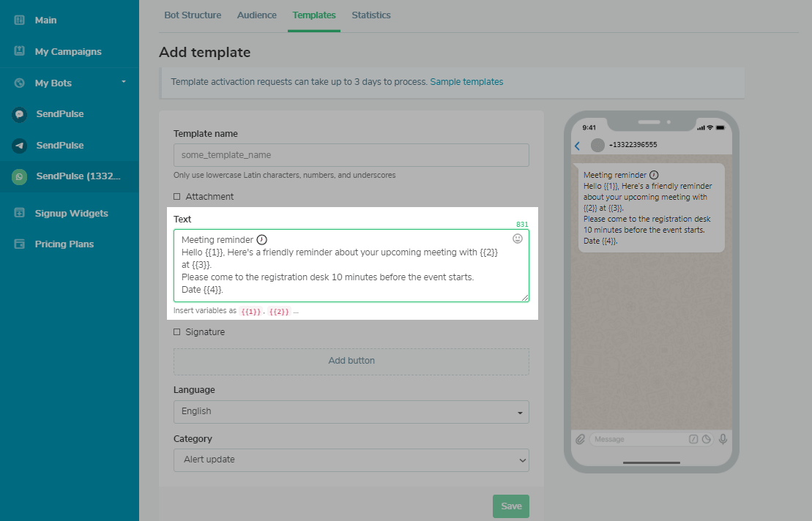The height and width of the screenshot is (521, 812).
Task: Open the Facebook Messenger SendPulse bot icon
Action: pyautogui.click(x=20, y=114)
